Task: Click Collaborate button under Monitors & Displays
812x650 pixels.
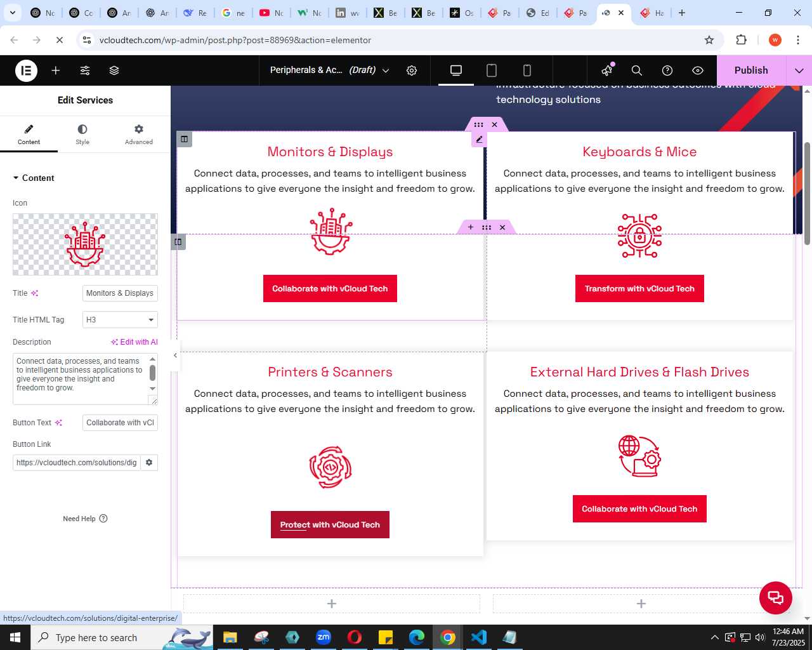Action: point(330,289)
